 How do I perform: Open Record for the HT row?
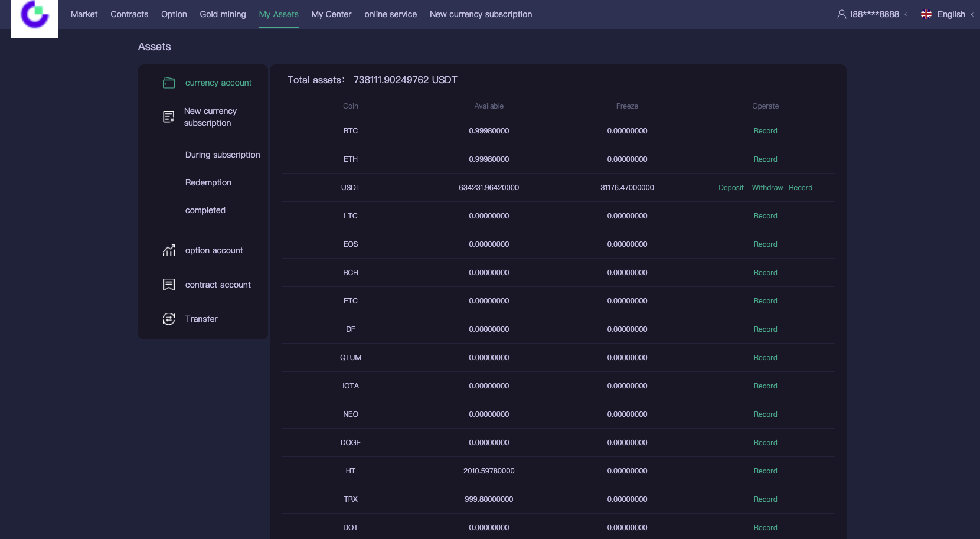click(765, 471)
